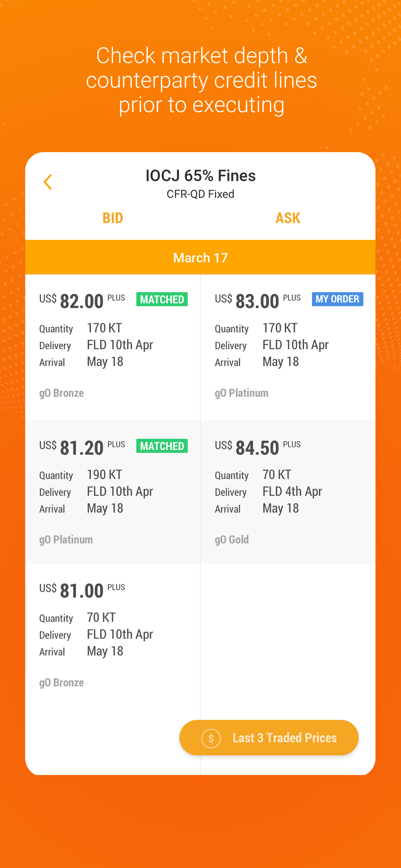The height and width of the screenshot is (868, 401).
Task: Open the US$ 83.00 ask order
Action: [x=288, y=347]
